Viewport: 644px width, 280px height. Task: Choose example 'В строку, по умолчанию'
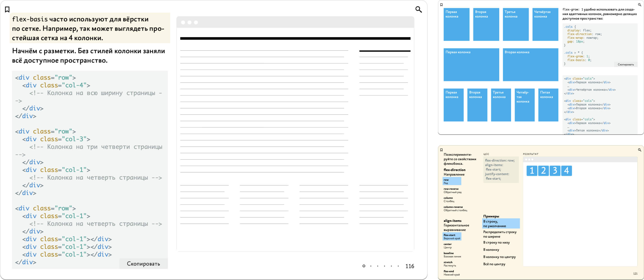(x=501, y=224)
